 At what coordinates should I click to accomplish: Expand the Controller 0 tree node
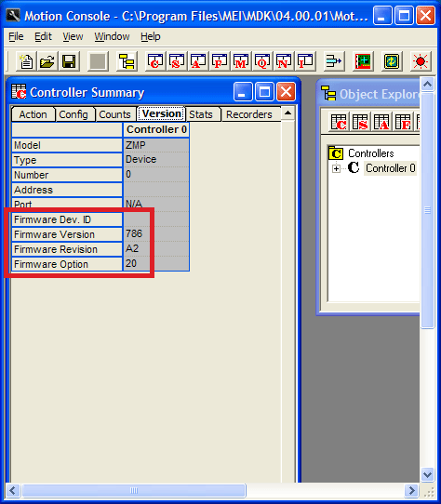pos(336,168)
